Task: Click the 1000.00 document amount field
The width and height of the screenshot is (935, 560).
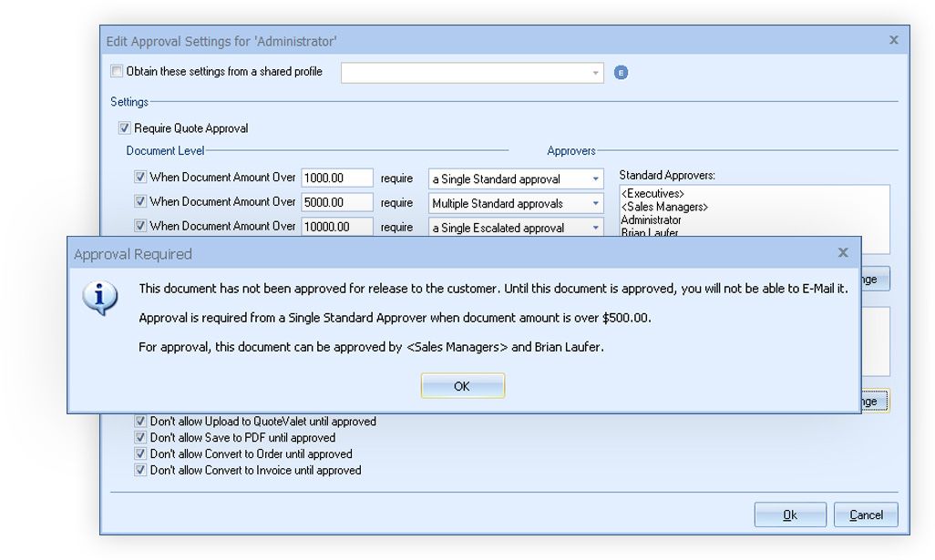Action: point(336,178)
